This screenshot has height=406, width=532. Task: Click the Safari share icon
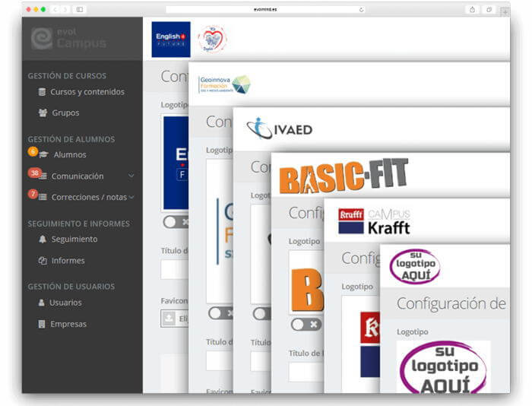472,9
